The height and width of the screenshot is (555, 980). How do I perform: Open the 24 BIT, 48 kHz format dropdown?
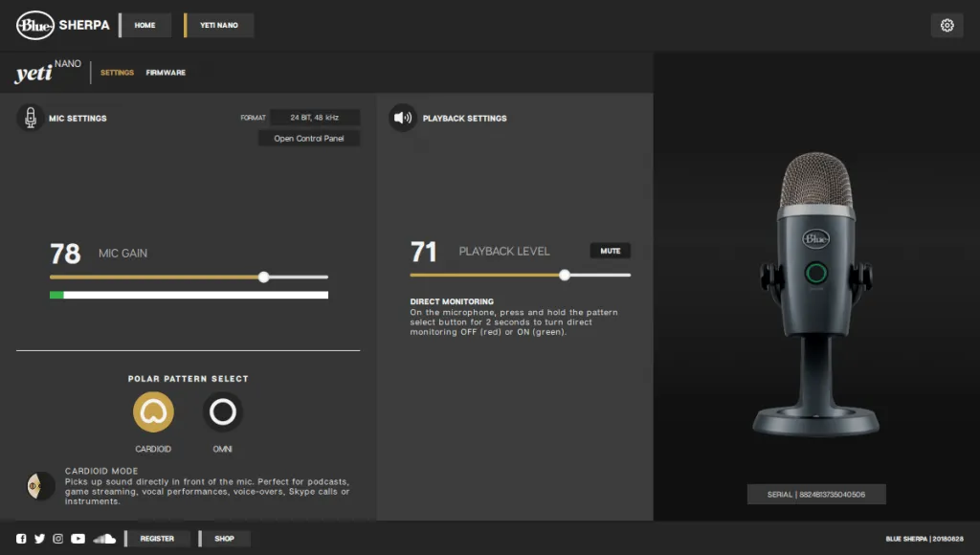(315, 118)
